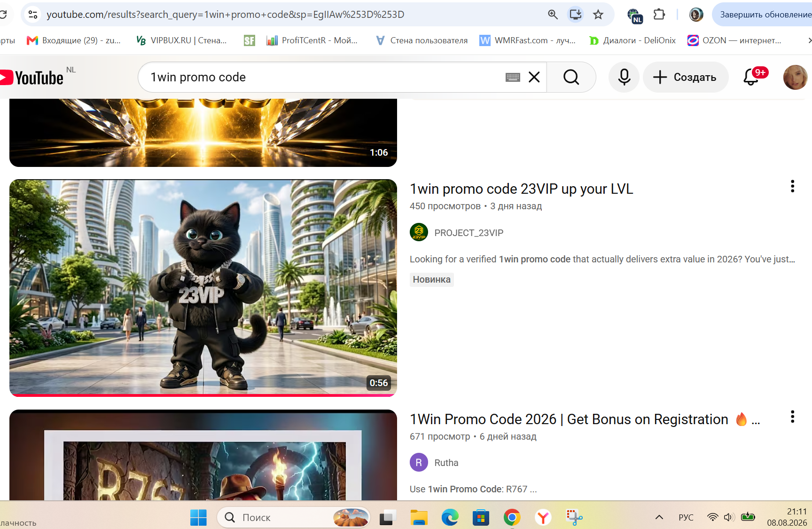Image resolution: width=812 pixels, height=529 pixels.
Task: Open the OZON bookmark
Action: tap(734, 40)
